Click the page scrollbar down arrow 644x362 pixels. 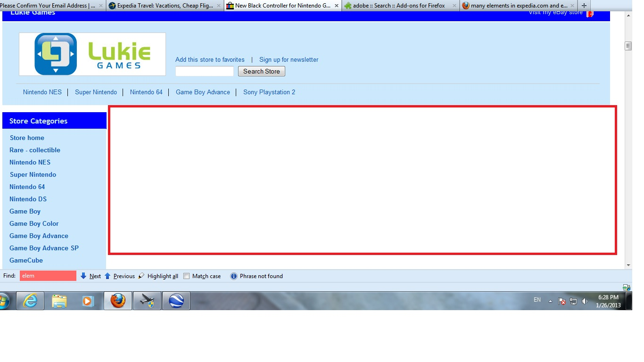coord(628,265)
